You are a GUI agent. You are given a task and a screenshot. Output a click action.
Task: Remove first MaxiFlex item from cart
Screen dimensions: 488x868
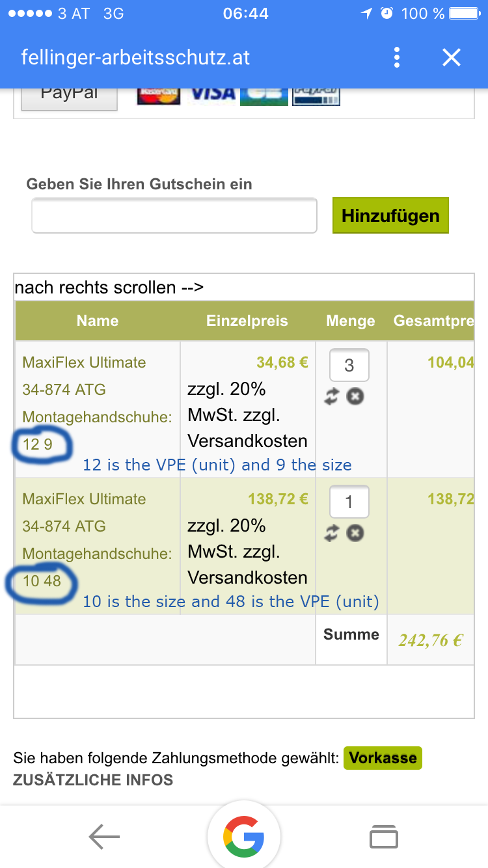[x=355, y=396]
